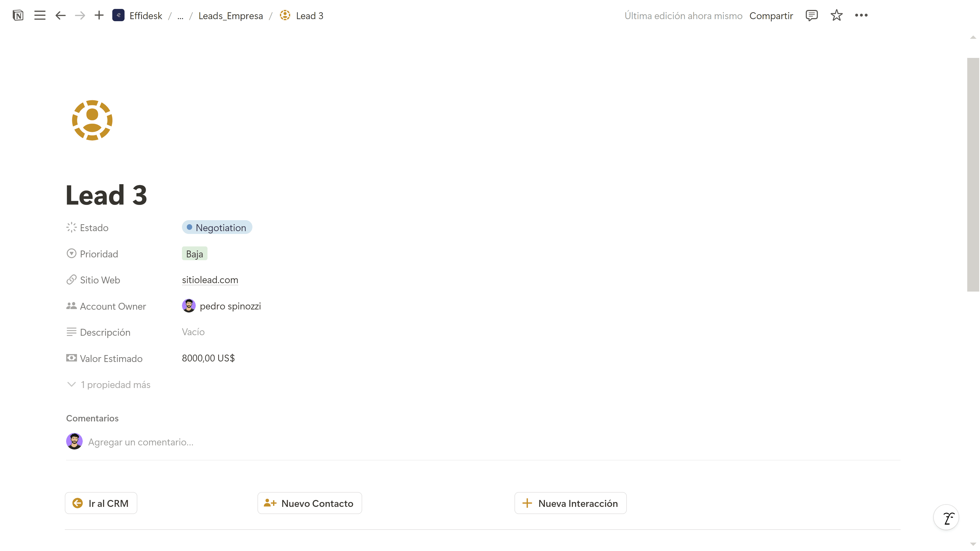Open the three-dot more options menu
The image size is (980, 551).
click(x=861, y=16)
